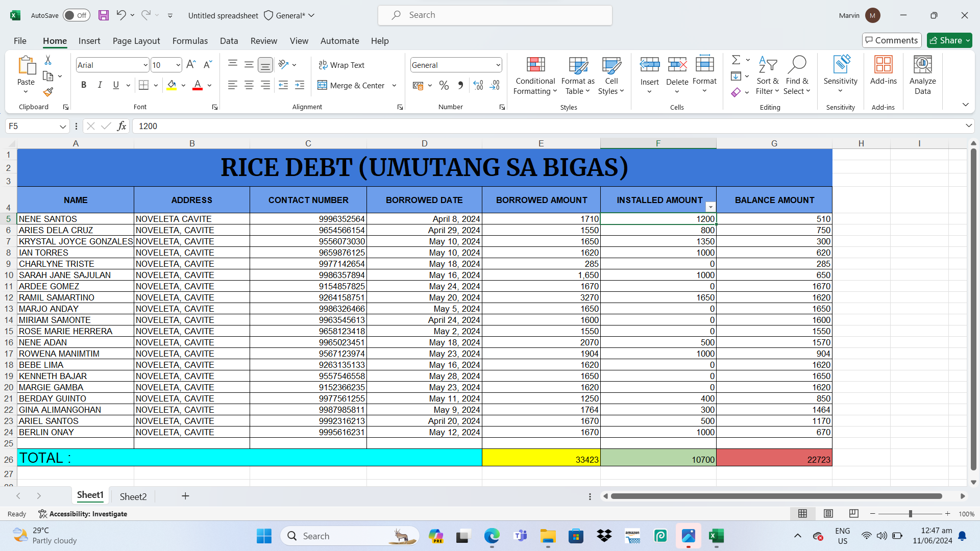980x551 pixels.
Task: Open the File menu
Action: pyautogui.click(x=20, y=41)
